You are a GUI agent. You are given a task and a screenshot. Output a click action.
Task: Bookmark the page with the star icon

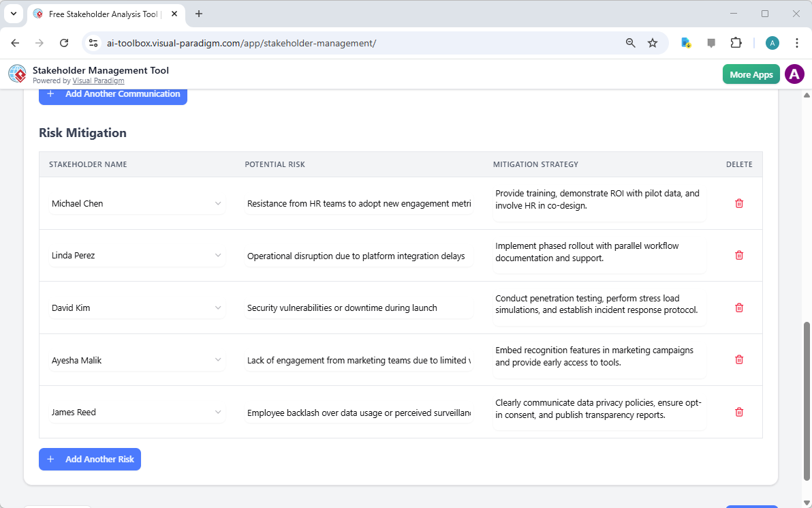653,42
